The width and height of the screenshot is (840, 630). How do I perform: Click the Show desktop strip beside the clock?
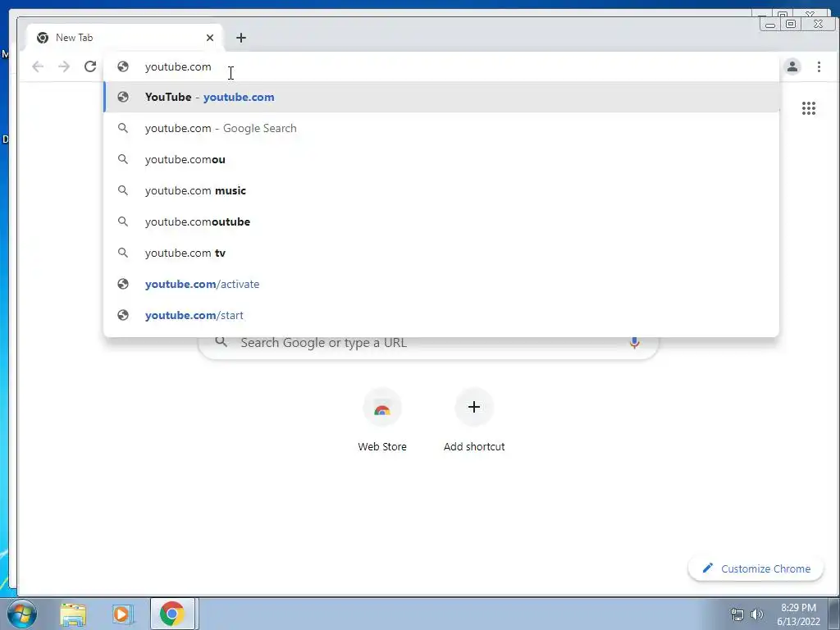[x=834, y=614]
